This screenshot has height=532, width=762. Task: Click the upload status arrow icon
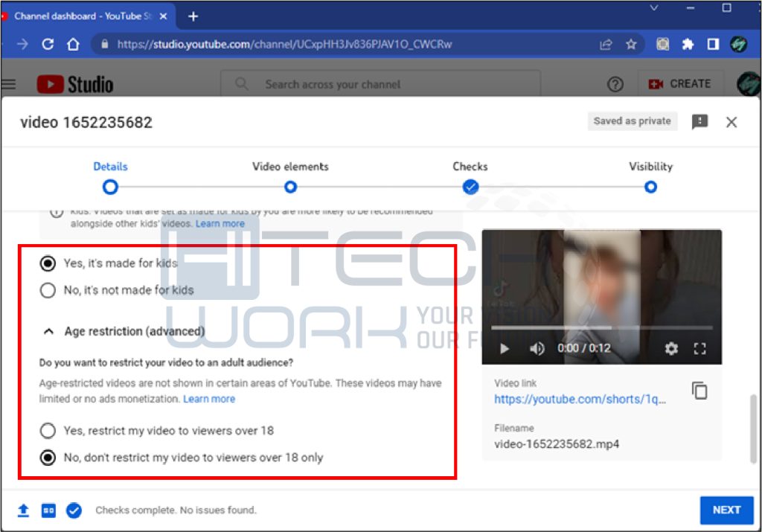(x=23, y=510)
